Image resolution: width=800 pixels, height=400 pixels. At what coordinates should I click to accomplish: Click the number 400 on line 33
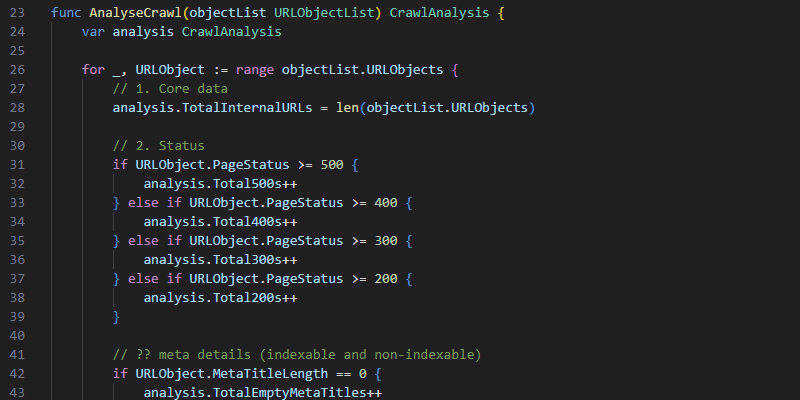click(x=386, y=203)
